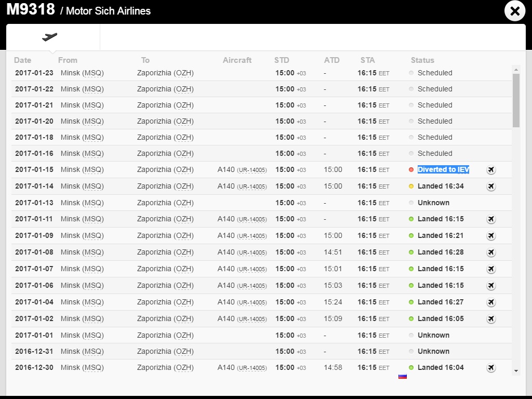The width and height of the screenshot is (532, 399).
Task: Click aircraft UR-14005 in 2017-01-07 row
Action: point(251,269)
